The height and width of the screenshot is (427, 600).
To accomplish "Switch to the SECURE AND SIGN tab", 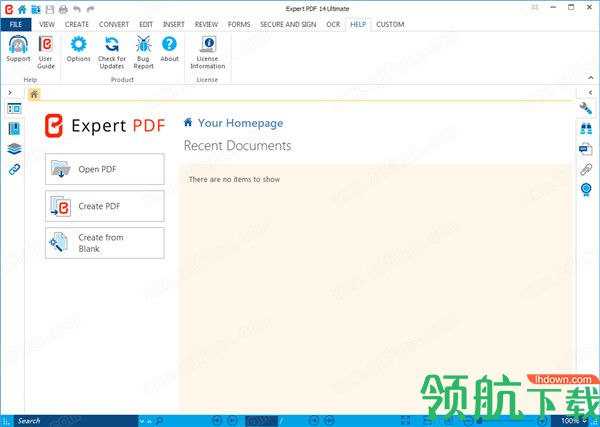I will (288, 24).
